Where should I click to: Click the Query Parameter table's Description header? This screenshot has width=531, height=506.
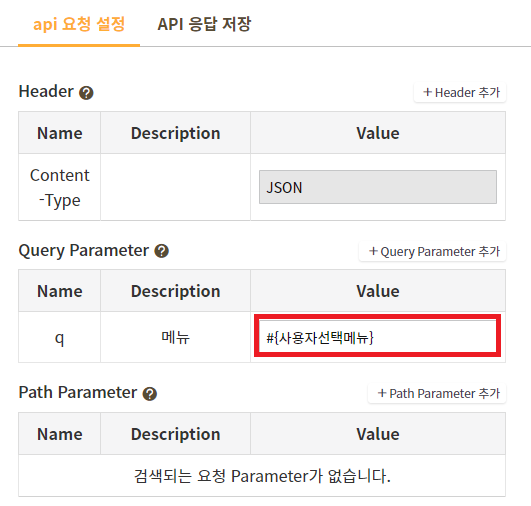[x=175, y=291]
